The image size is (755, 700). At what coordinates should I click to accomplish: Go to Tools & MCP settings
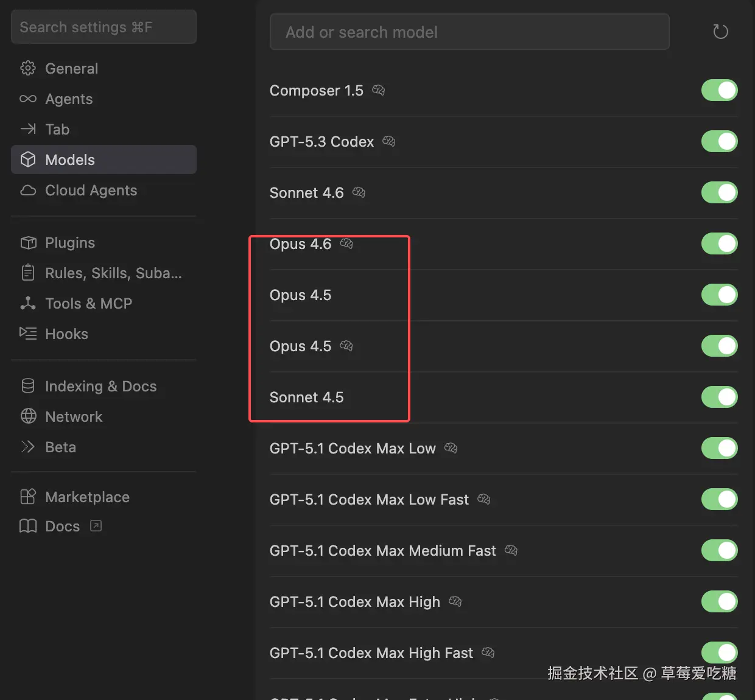(x=104, y=303)
